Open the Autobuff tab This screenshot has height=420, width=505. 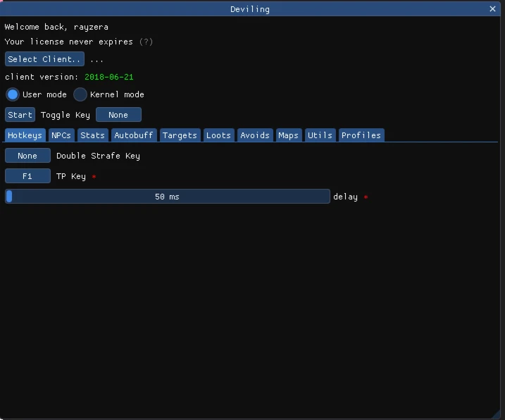[133, 135]
